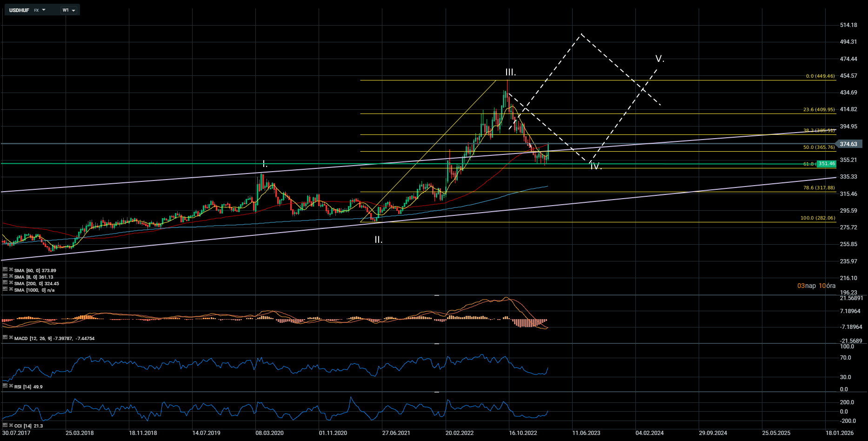The height and width of the screenshot is (441, 868).
Task: Click the Fibonacci 78.6 (317.88) level label
Action: (819, 188)
